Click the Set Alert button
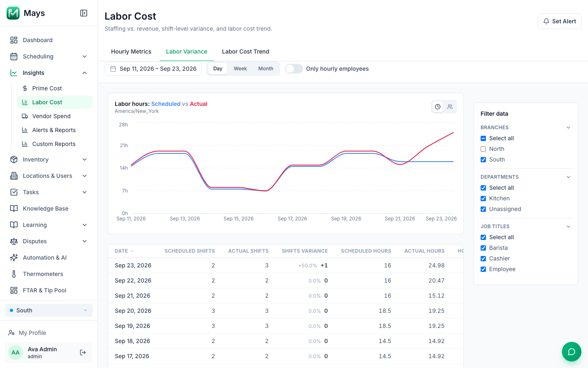 [559, 21]
